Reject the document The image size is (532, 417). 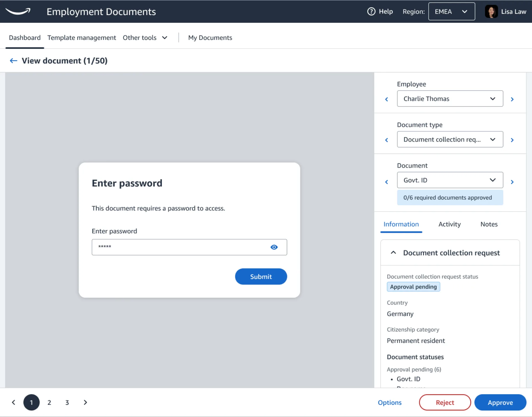click(x=445, y=402)
